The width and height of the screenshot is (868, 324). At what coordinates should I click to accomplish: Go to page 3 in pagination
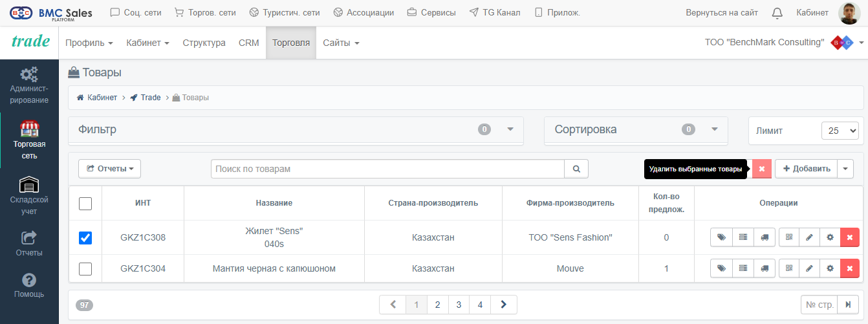[x=459, y=305]
